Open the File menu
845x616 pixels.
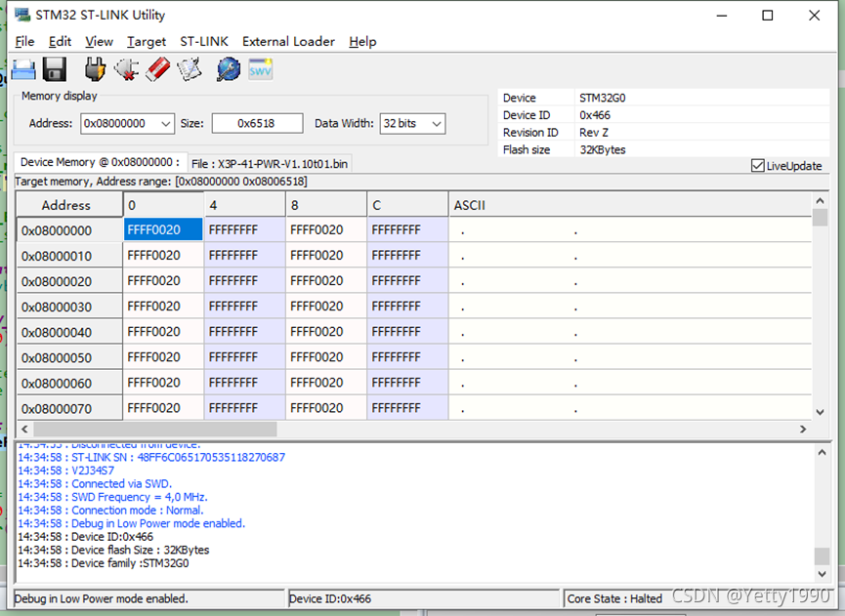pyautogui.click(x=24, y=41)
